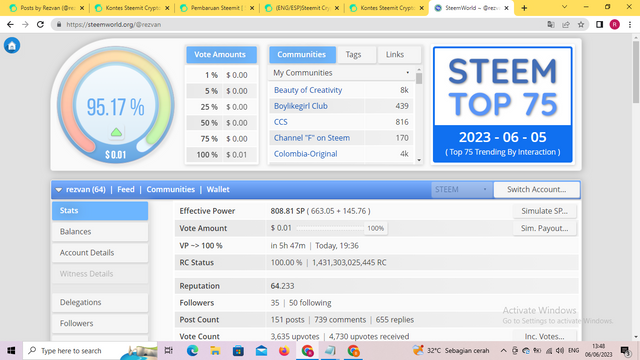
Task: Click the volume speaker icon
Action: pyautogui.click(x=560, y=351)
